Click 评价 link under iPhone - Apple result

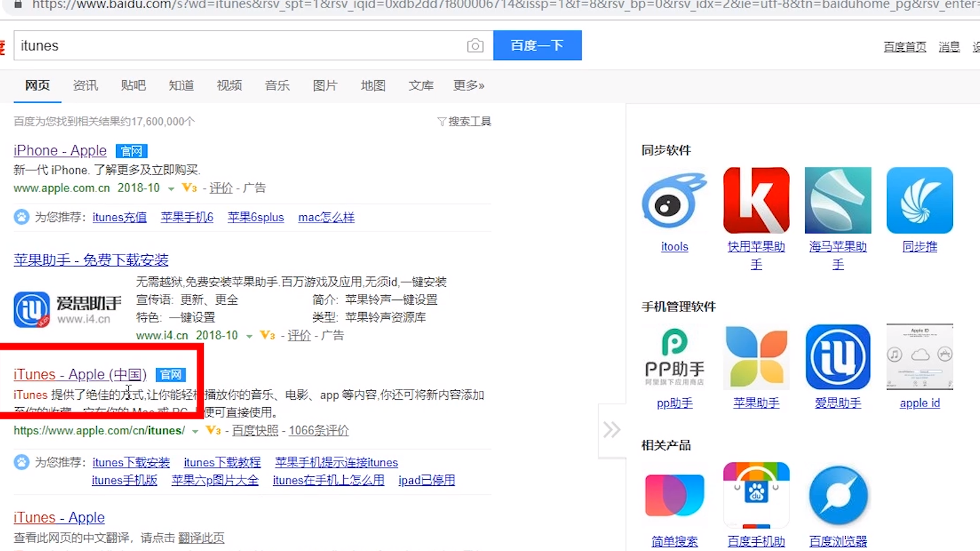tap(221, 188)
